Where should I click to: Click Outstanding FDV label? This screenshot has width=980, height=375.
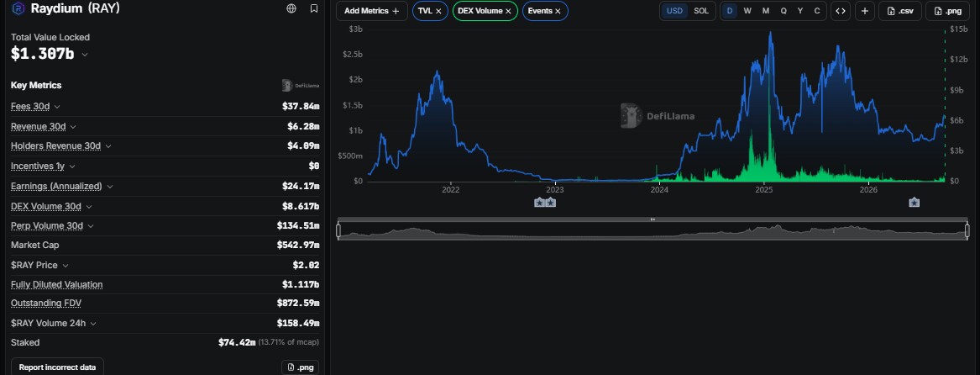coord(46,304)
